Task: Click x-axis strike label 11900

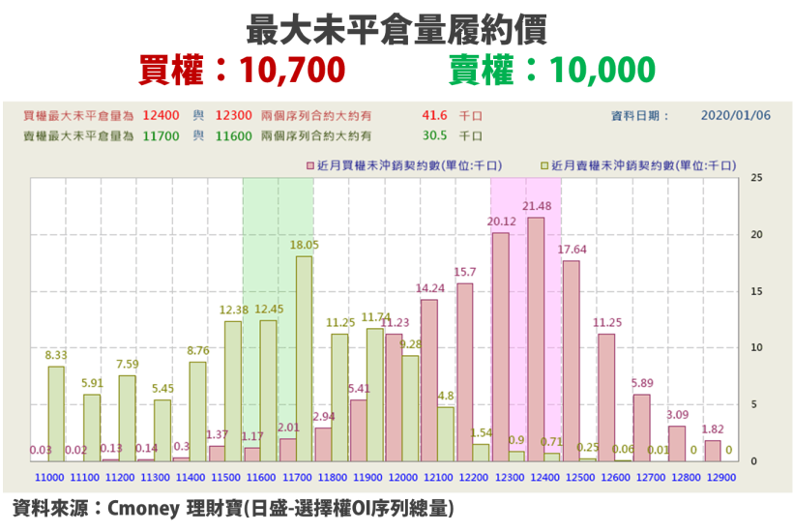Action: tap(367, 478)
